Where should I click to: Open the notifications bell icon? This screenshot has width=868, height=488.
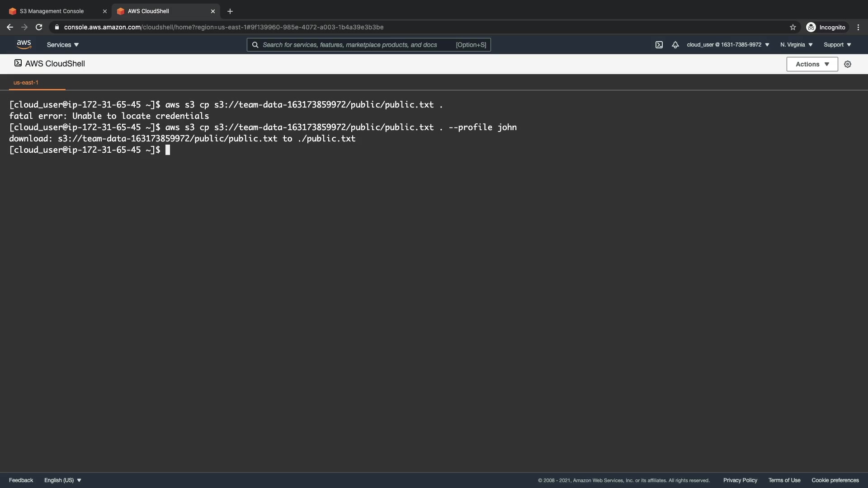coord(675,45)
